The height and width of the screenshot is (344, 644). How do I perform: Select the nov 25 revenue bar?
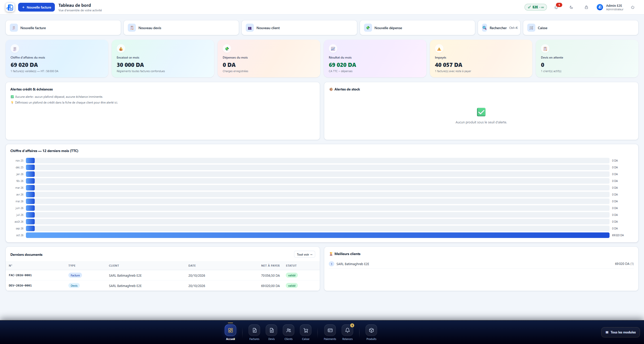click(30, 161)
